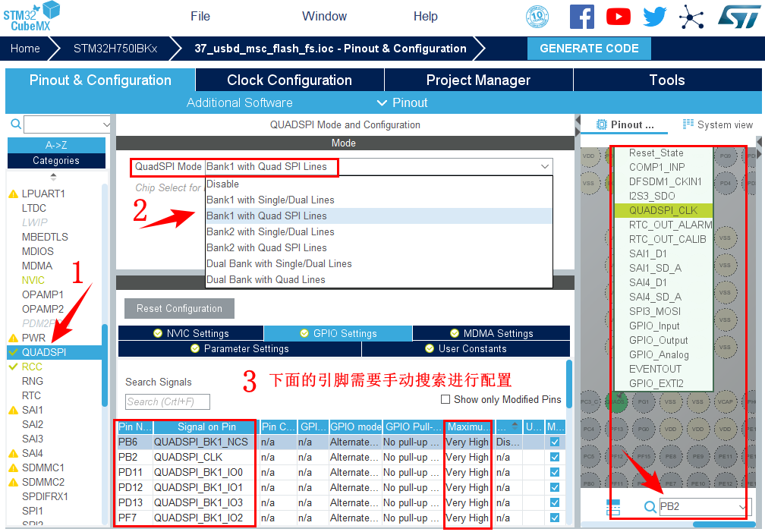Click the Twitter bird icon
This screenshot has height=532, width=765.
click(x=654, y=16)
